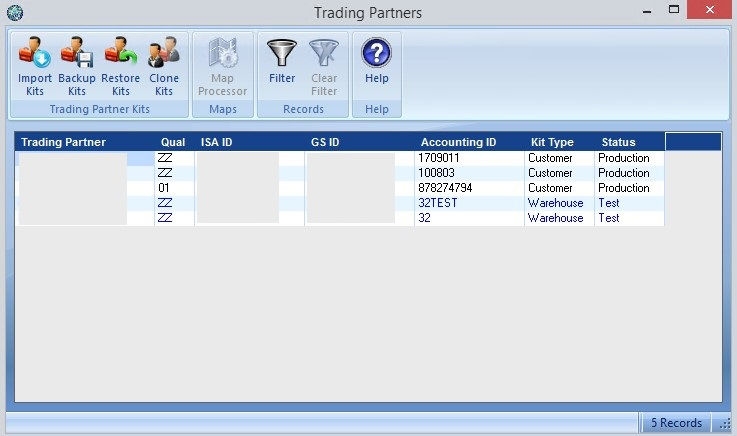Image resolution: width=737 pixels, height=436 pixels.
Task: Select the Clone Kits tool
Action: 164,66
